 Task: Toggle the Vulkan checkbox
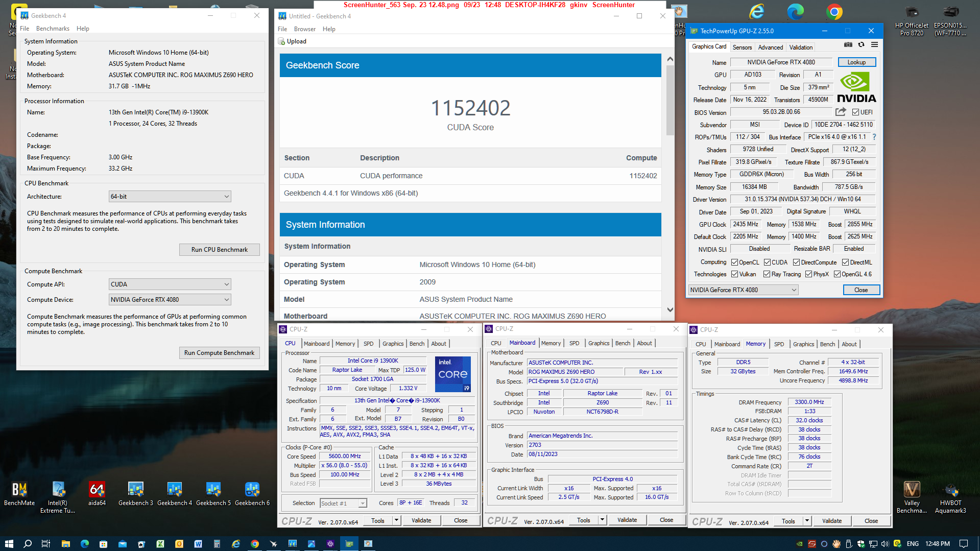coord(734,274)
